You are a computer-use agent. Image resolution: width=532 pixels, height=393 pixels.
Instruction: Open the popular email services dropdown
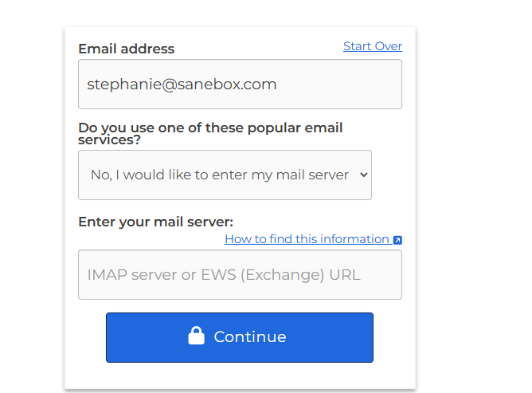point(225,175)
